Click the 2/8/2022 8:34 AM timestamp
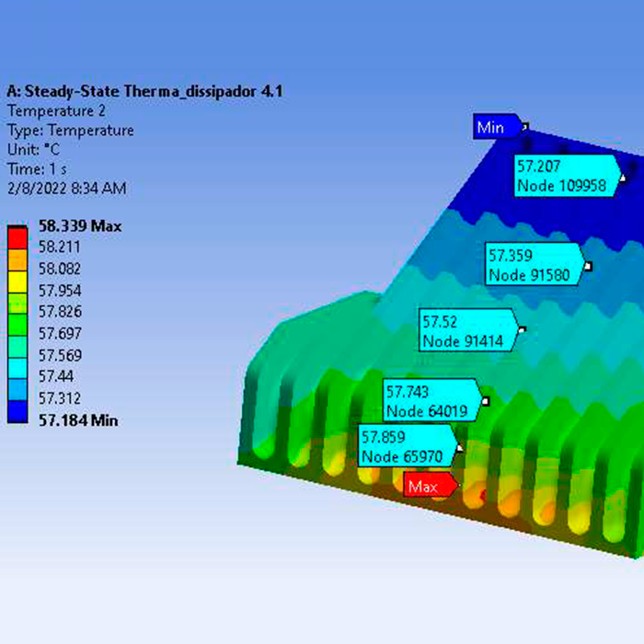This screenshot has height=644, width=644. pos(66,189)
